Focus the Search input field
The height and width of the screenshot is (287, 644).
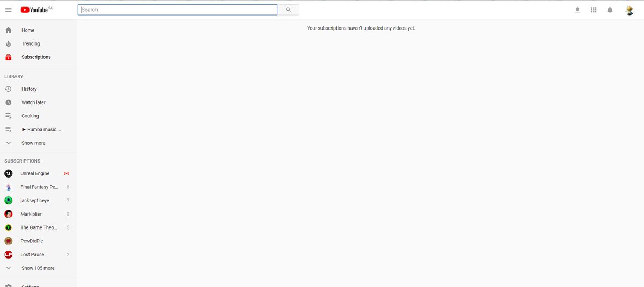click(x=178, y=10)
